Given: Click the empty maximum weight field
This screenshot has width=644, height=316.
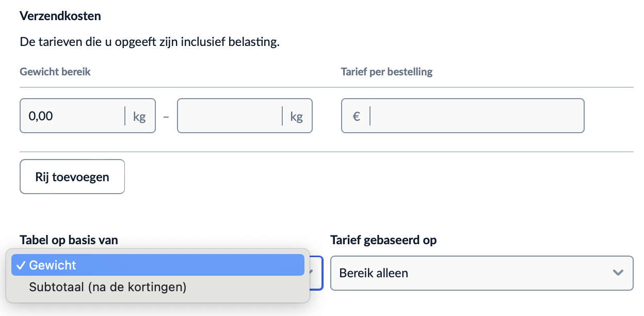Looking at the screenshot, I should [x=229, y=116].
